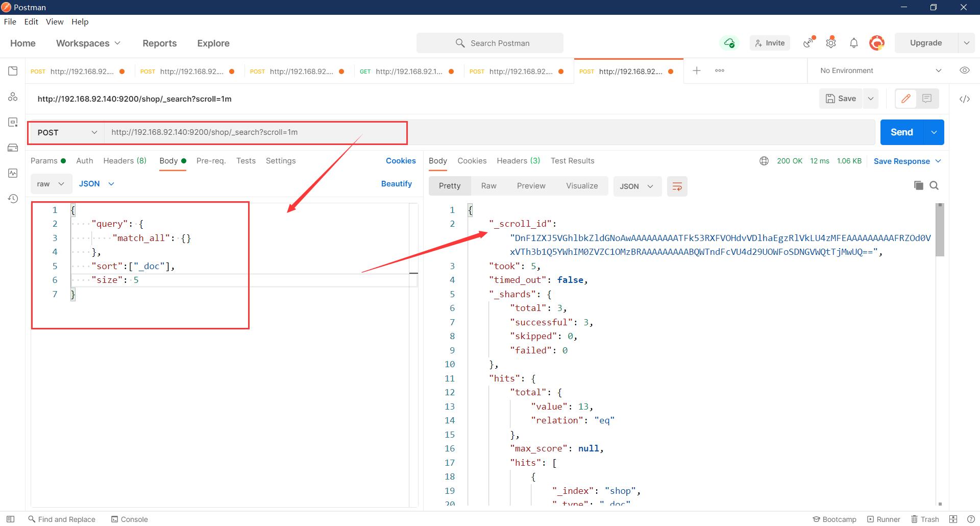This screenshot has height=526, width=980.
Task: Open the Save options arrow
Action: (871, 99)
